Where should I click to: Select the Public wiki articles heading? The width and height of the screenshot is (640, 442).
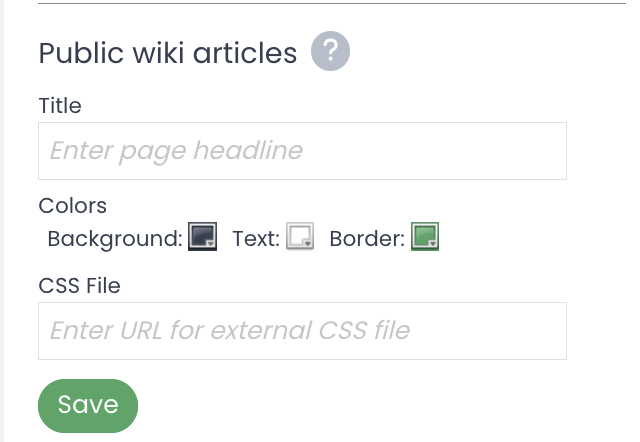[168, 53]
